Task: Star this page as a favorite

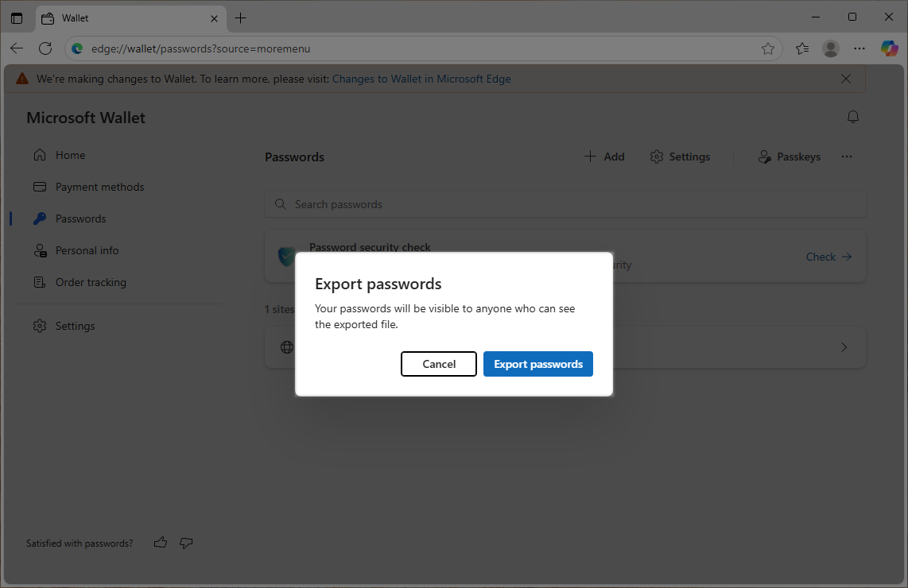Action: pos(768,48)
